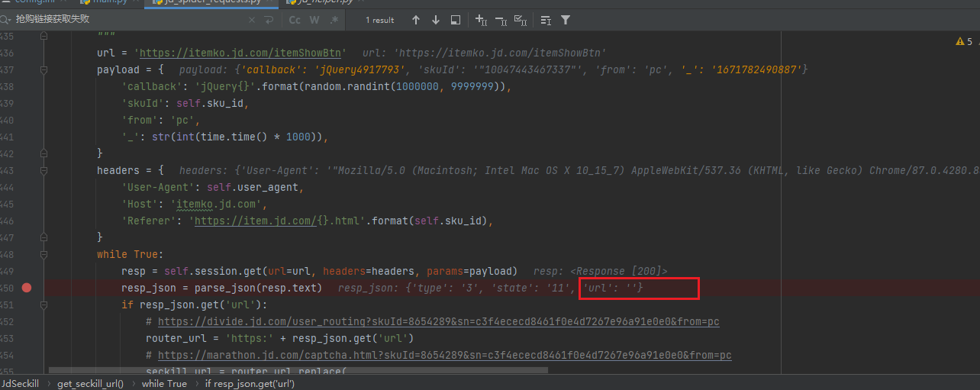
Task: Unselect occurrence icon in search bar
Action: (x=501, y=20)
